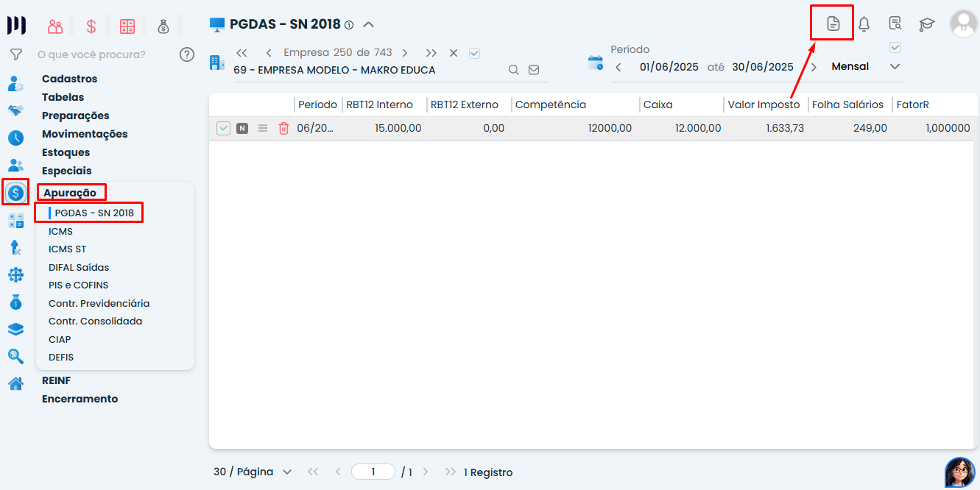Click the filter funnel icon in sidebar
The image size is (980, 490).
[15, 54]
